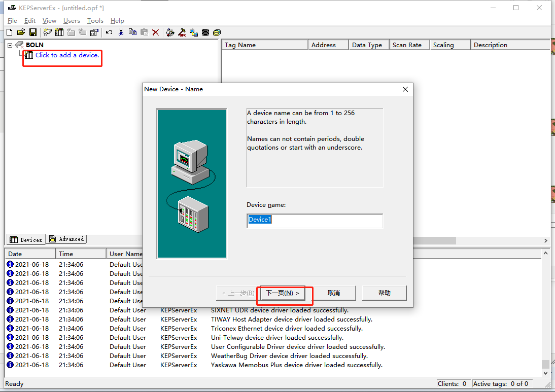Viewport: 555px width, 392px height.
Task: Open Properties from the toolbar icon
Action: (94, 32)
